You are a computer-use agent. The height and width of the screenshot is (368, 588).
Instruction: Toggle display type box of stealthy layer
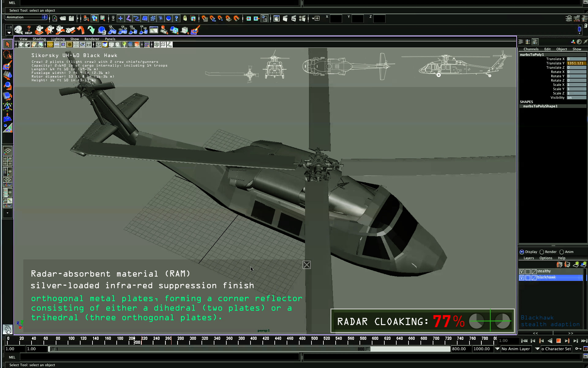[528, 271]
